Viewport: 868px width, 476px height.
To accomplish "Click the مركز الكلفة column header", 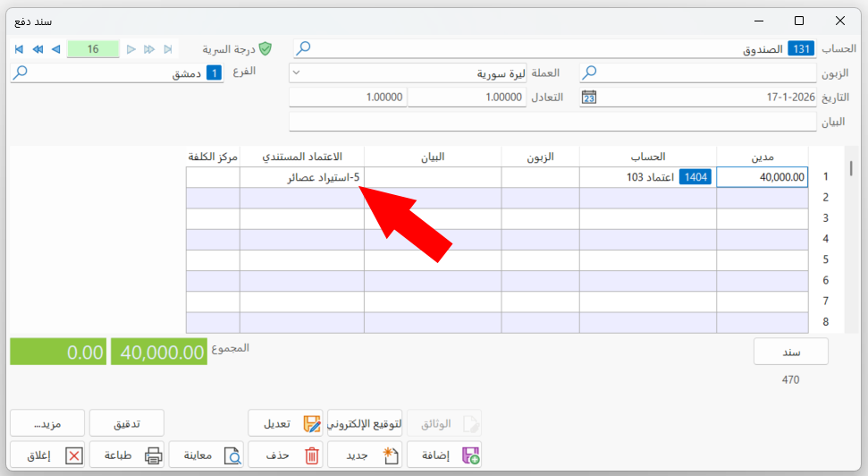I will tap(213, 157).
